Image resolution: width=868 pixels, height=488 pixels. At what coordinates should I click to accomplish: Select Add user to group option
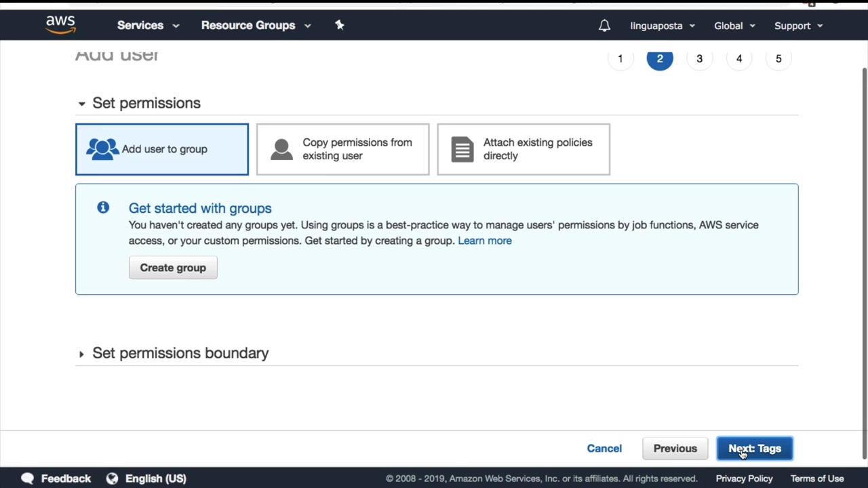(x=162, y=149)
